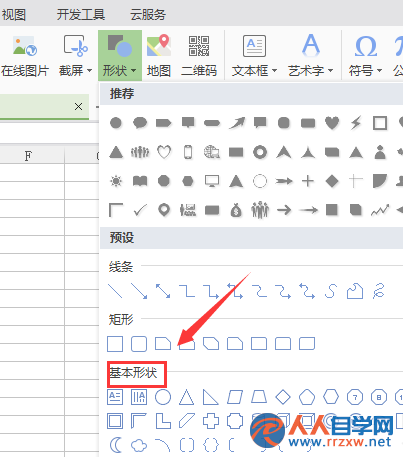
Task: Choose the filled diamond shape in 推荐
Action: (x=332, y=181)
